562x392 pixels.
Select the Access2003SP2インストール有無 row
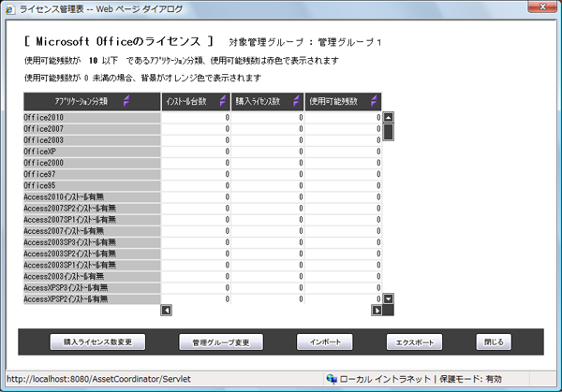click(x=202, y=254)
